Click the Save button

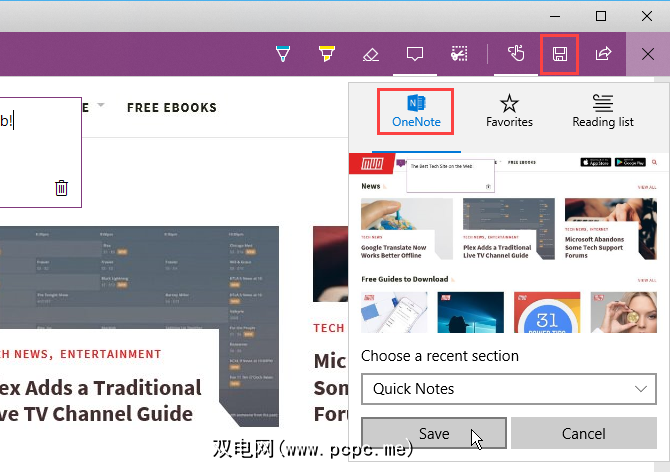(434, 434)
